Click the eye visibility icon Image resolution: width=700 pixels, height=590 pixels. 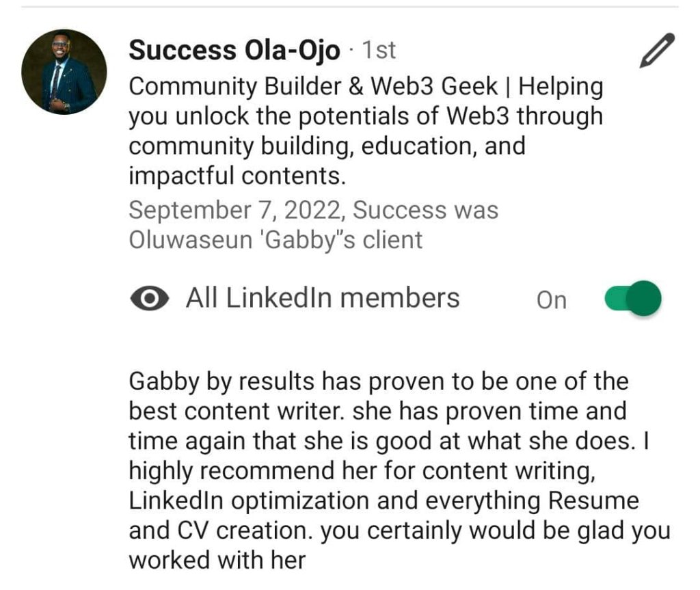pyautogui.click(x=150, y=298)
